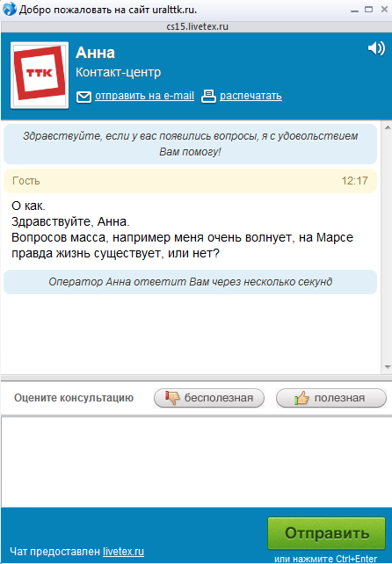Click operator name «Анна» in header

tap(96, 53)
